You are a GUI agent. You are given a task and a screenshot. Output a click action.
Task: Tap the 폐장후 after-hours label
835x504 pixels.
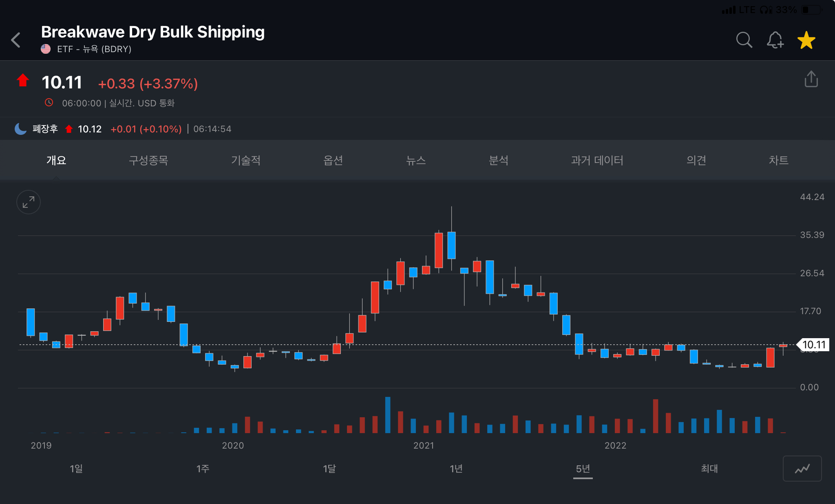[x=45, y=129]
